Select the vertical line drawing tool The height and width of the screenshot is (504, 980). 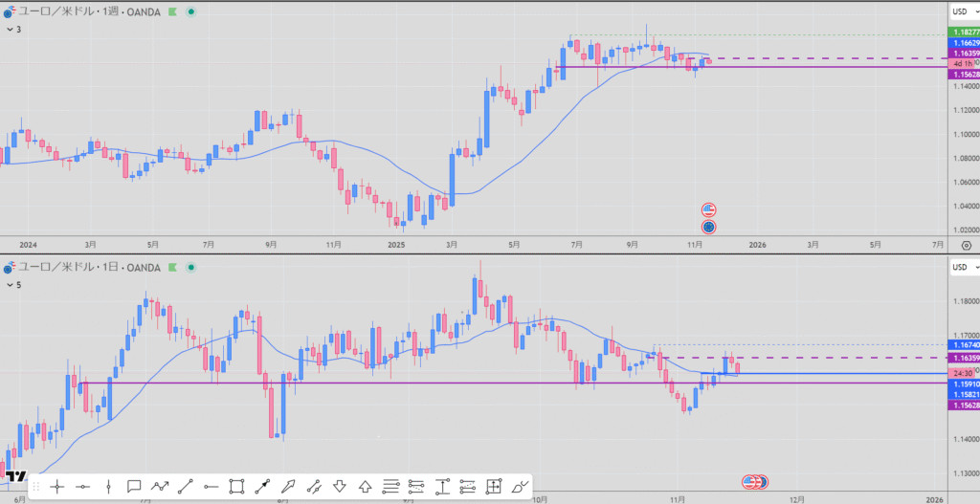tap(108, 487)
